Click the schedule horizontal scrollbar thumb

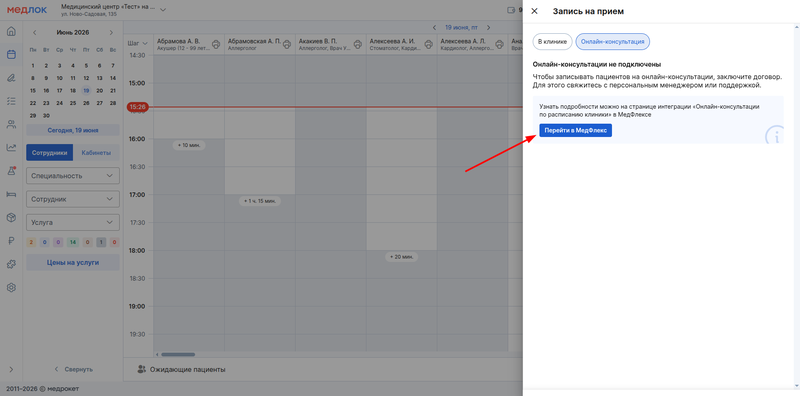[178, 354]
